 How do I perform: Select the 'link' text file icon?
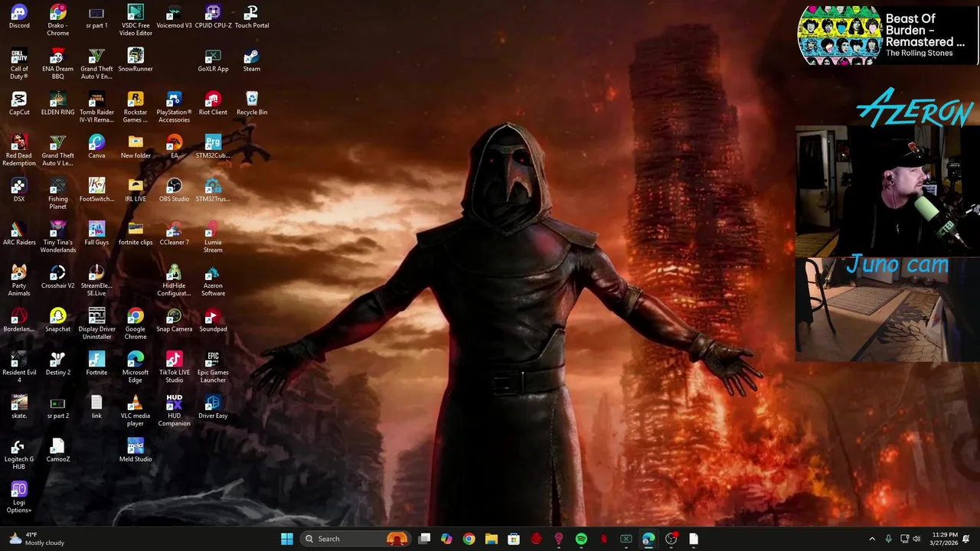[x=96, y=407]
